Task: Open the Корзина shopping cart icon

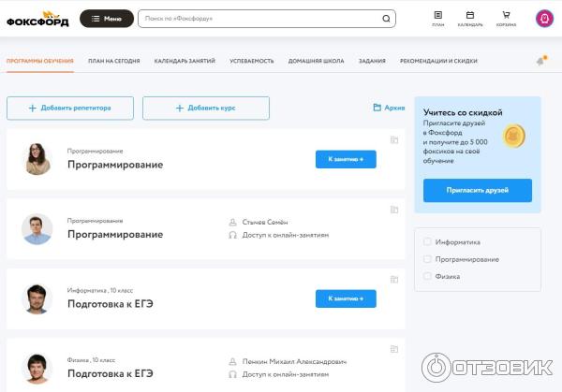Action: (506, 19)
